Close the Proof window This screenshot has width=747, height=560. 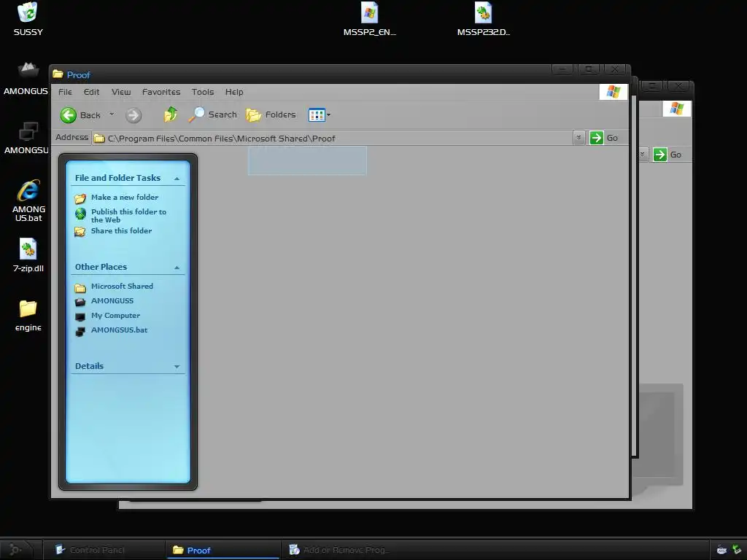point(615,69)
